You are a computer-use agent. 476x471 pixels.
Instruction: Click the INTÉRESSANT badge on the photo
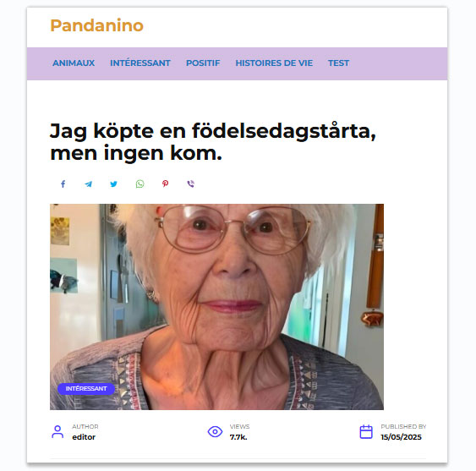(86, 389)
